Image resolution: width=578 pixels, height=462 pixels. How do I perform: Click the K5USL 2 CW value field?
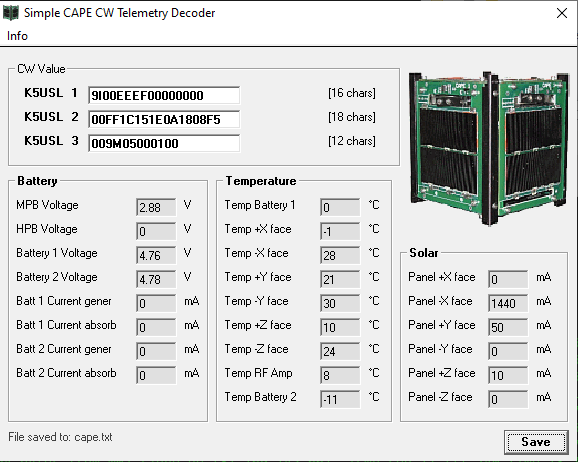(164, 119)
